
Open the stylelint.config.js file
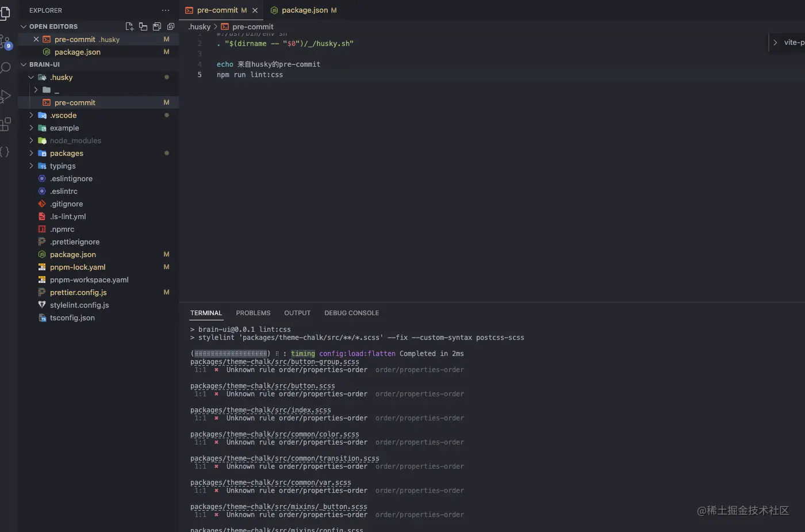98,305
